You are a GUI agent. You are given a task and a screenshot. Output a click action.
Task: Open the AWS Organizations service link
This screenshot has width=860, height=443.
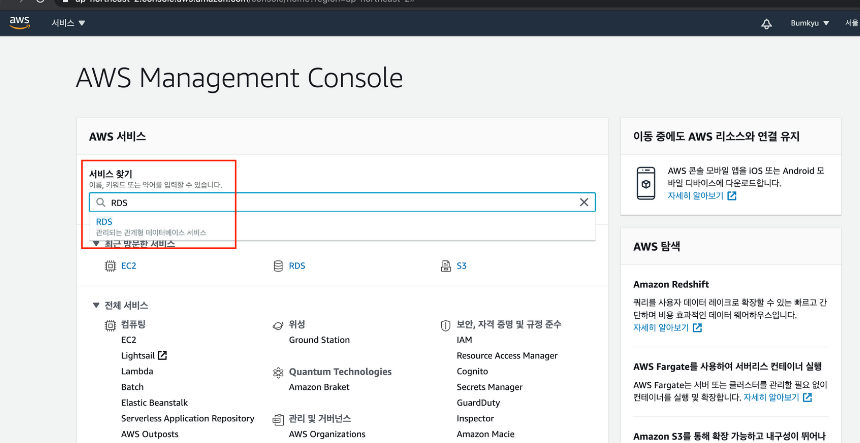[327, 434]
